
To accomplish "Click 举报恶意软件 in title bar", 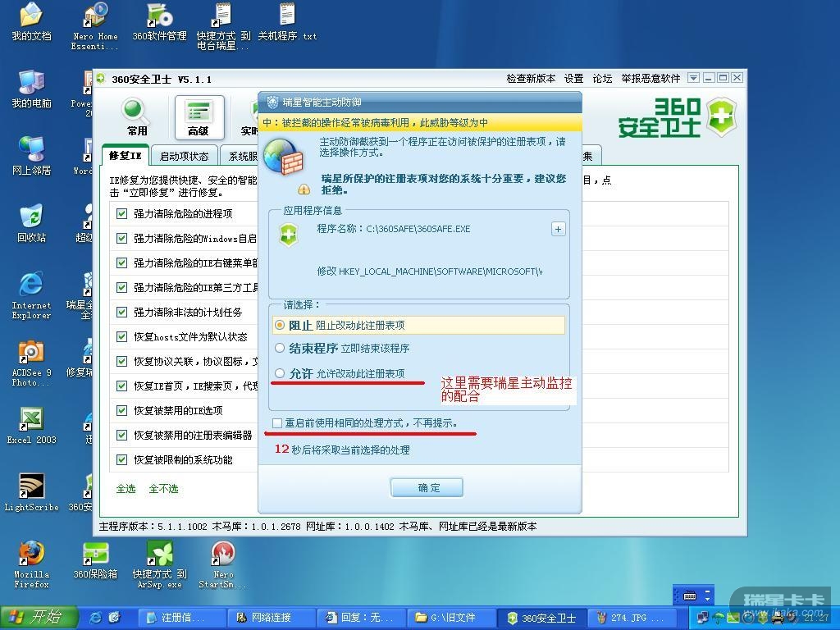I will point(651,79).
